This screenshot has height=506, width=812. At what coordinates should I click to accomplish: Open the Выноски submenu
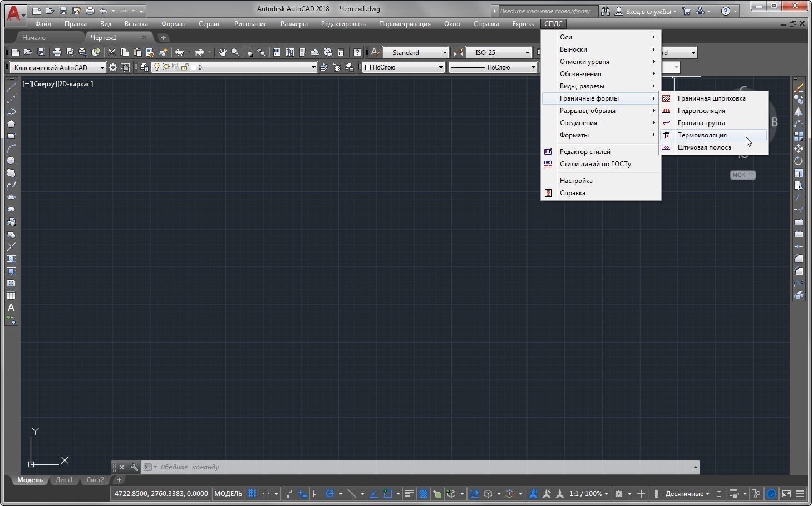click(601, 49)
